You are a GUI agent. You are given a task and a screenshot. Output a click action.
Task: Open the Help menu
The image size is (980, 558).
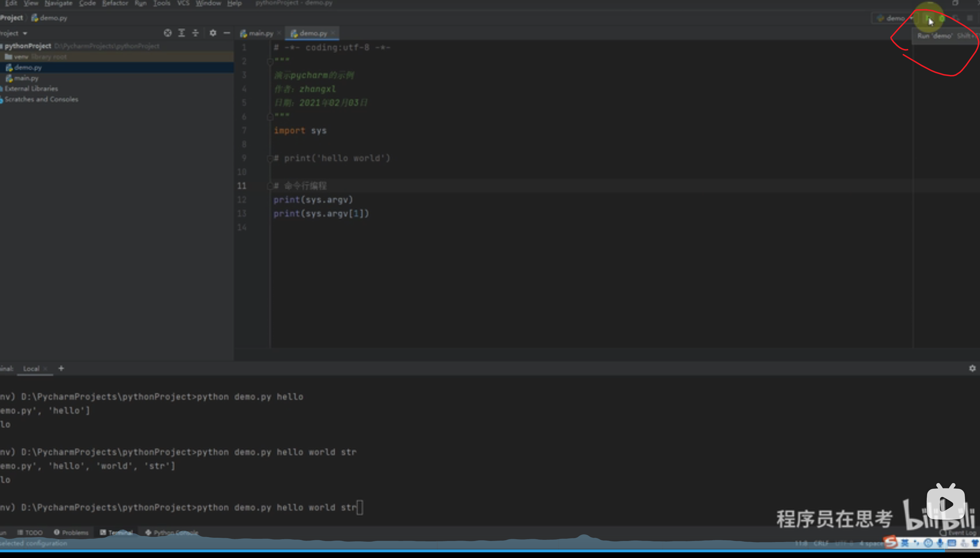234,3
